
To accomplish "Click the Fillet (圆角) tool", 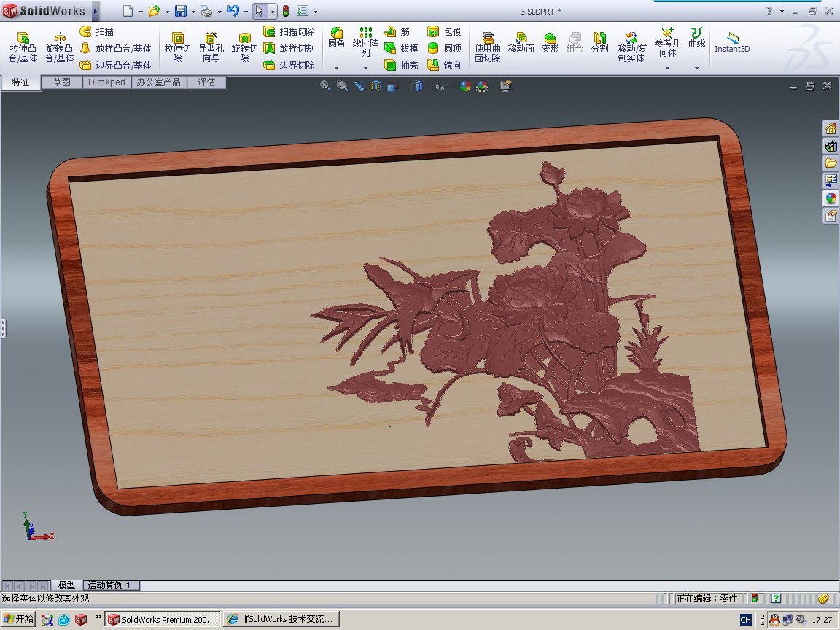I will (336, 38).
